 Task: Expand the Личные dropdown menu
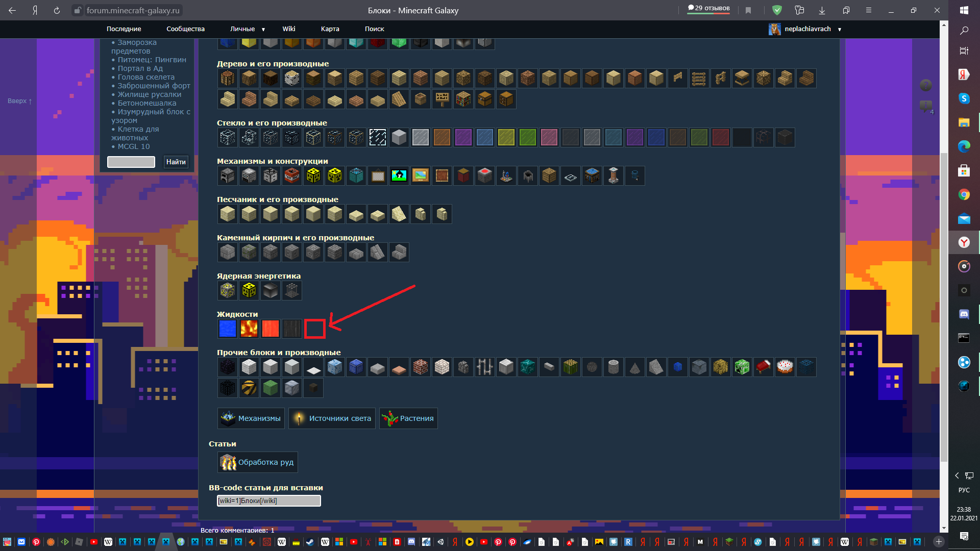click(x=248, y=29)
